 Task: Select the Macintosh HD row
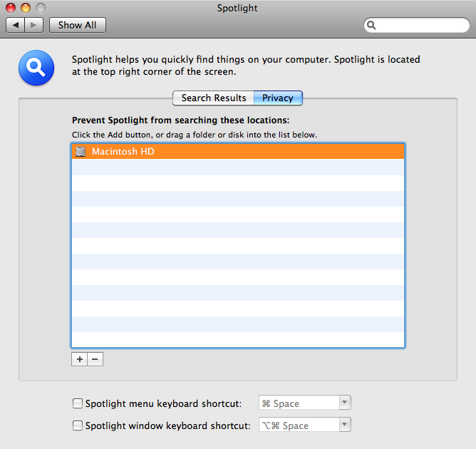click(238, 151)
